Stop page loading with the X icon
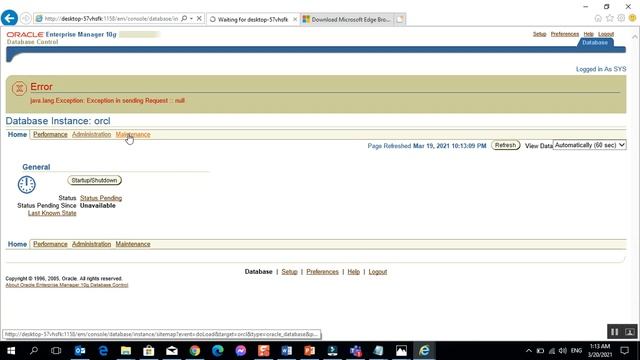The image size is (640, 360). [199, 18]
